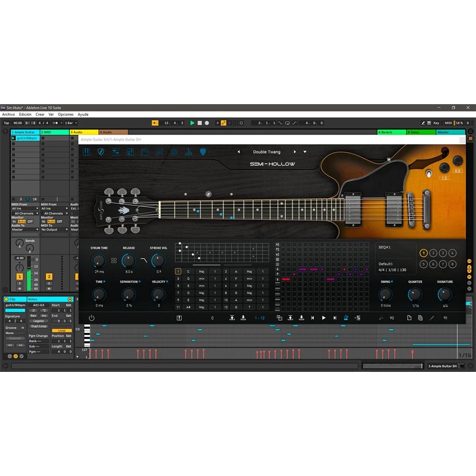Open the Archivo menu
476x476 pixels.
point(8,114)
